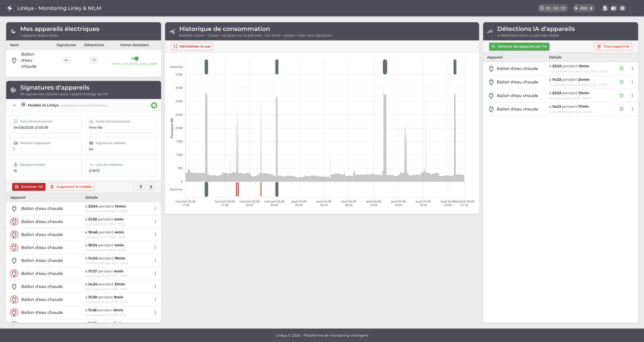Click Époques totales value 15
Viewport: 644px width, 342px height.
(x=15, y=171)
